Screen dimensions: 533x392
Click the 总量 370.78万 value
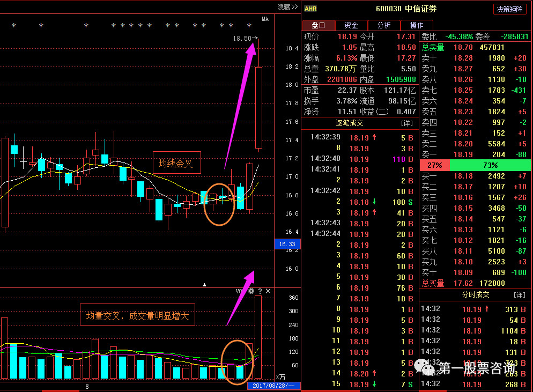coord(340,69)
